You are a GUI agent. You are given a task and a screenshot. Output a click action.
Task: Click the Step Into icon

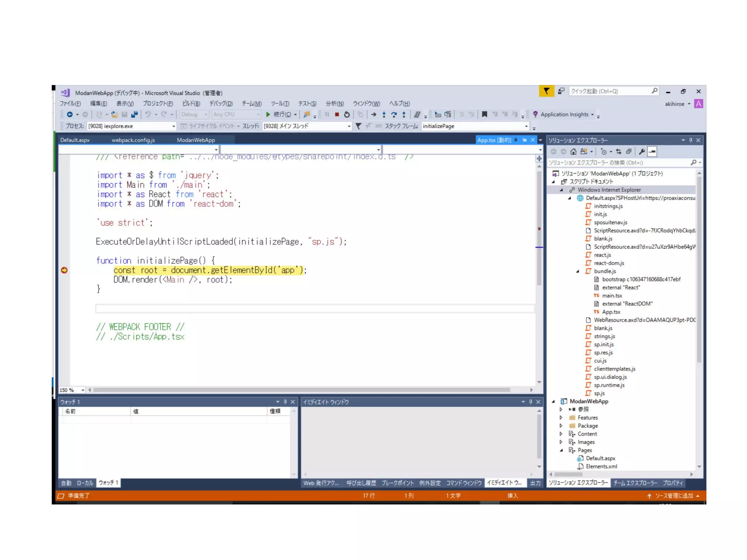coord(384,114)
